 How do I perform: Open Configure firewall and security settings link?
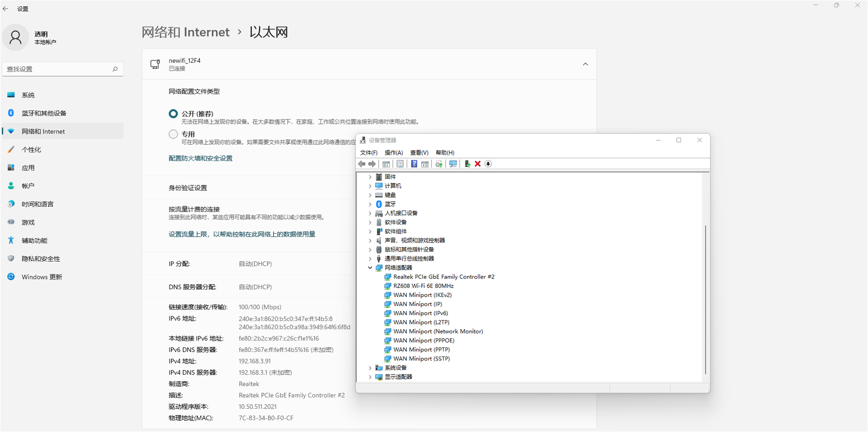click(x=201, y=158)
